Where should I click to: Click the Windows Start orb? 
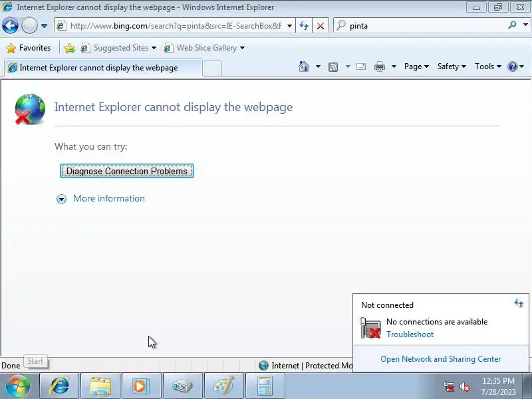(x=18, y=386)
